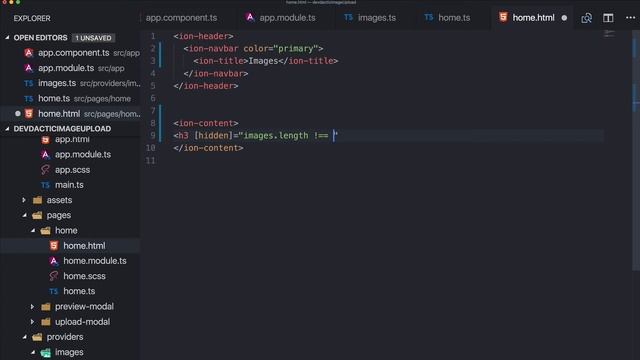Expand the preview-modal folder arrow
Screen dimensions: 640x360
33,307
